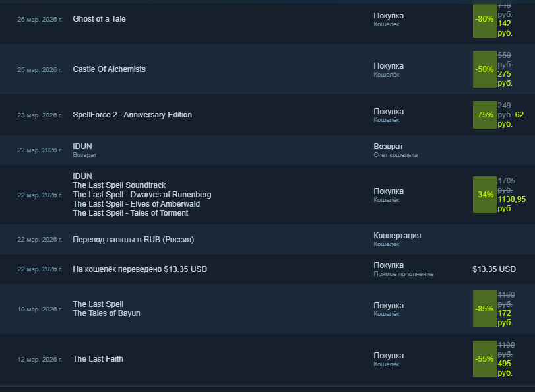Select the -55% discount badge

click(484, 359)
